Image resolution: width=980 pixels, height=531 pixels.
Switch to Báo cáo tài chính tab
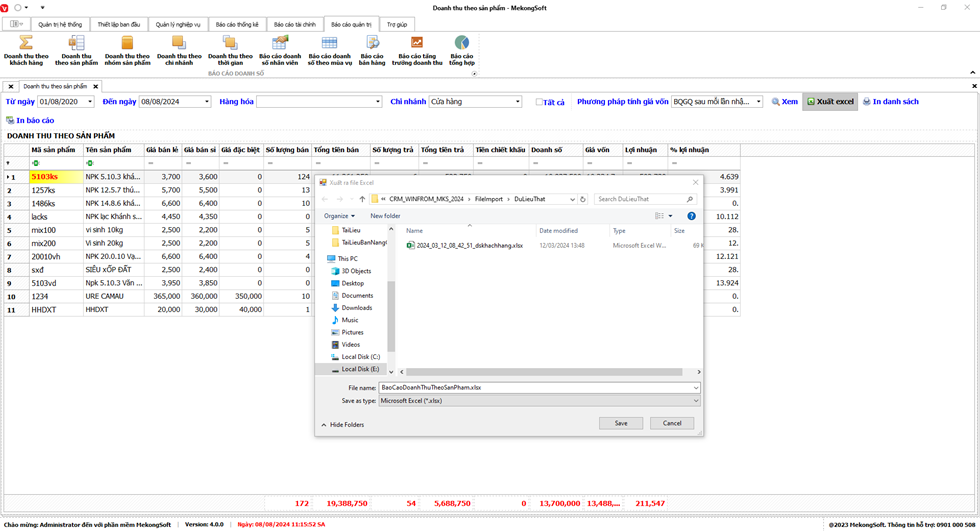pos(294,24)
